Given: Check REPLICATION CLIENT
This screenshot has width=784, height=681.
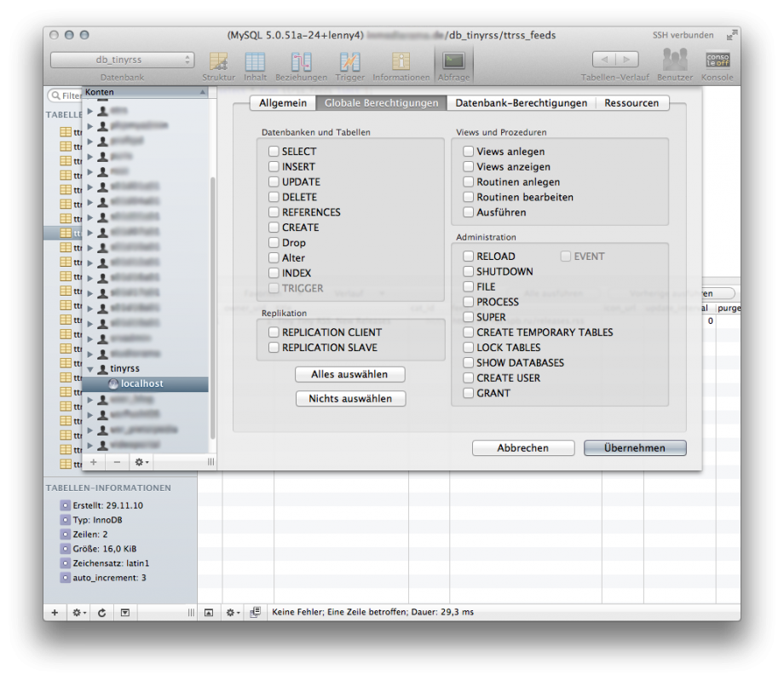Looking at the screenshot, I should point(274,332).
